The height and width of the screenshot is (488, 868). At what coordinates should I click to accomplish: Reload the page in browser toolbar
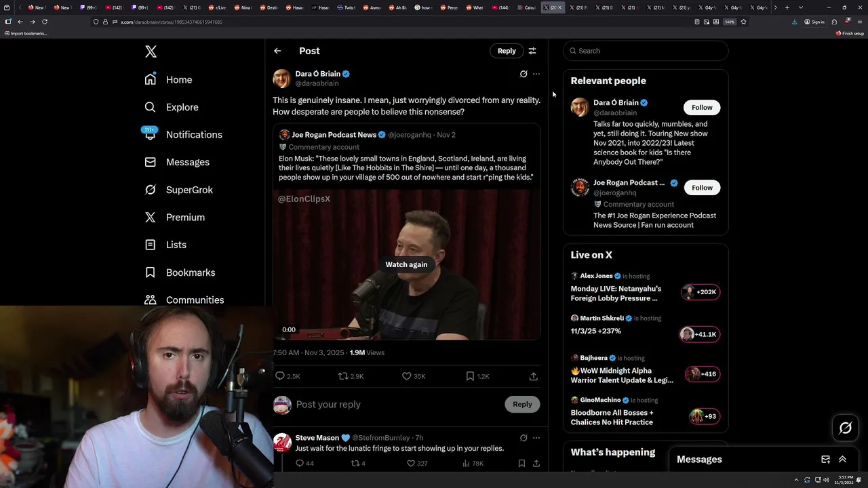pyautogui.click(x=45, y=22)
